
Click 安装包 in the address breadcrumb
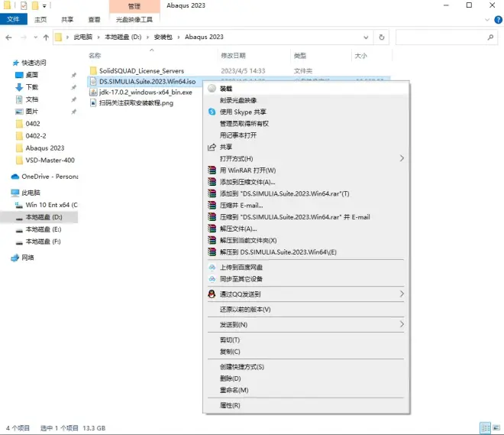pyautogui.click(x=163, y=37)
